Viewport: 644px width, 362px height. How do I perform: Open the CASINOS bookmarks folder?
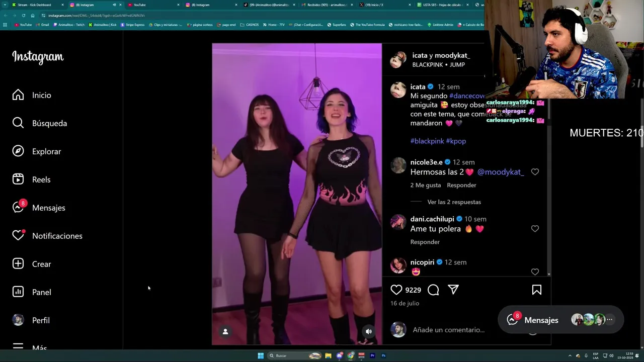[250, 25]
